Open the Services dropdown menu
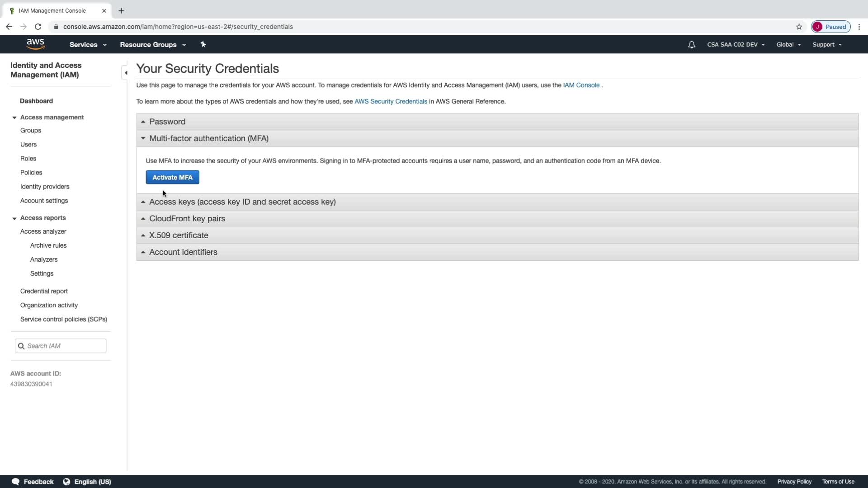This screenshot has height=488, width=868. [88, 45]
